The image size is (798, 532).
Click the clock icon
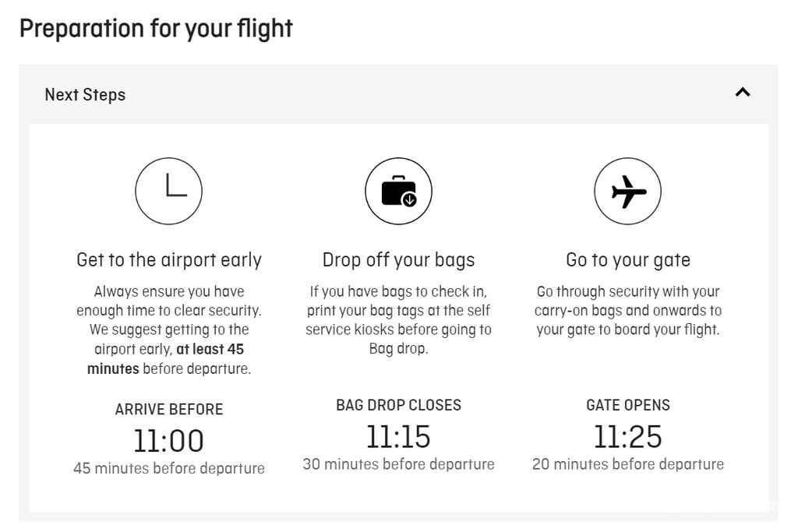(x=168, y=192)
